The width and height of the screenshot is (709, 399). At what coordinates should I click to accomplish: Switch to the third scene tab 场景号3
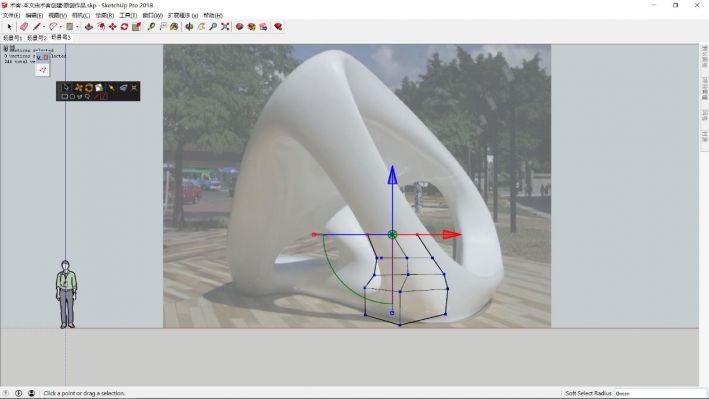[x=61, y=38]
